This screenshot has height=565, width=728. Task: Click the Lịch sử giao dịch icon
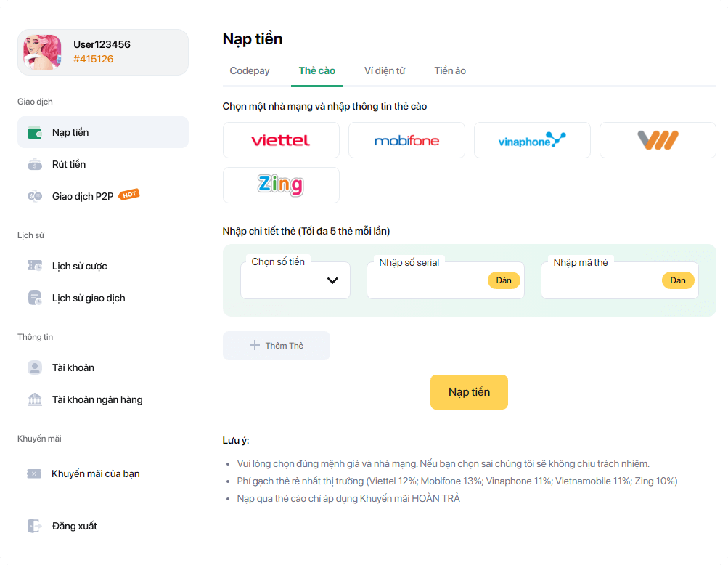click(35, 298)
